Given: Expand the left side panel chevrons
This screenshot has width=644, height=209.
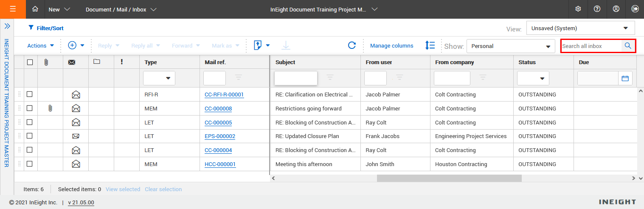Looking at the screenshot, I should click(x=7, y=26).
